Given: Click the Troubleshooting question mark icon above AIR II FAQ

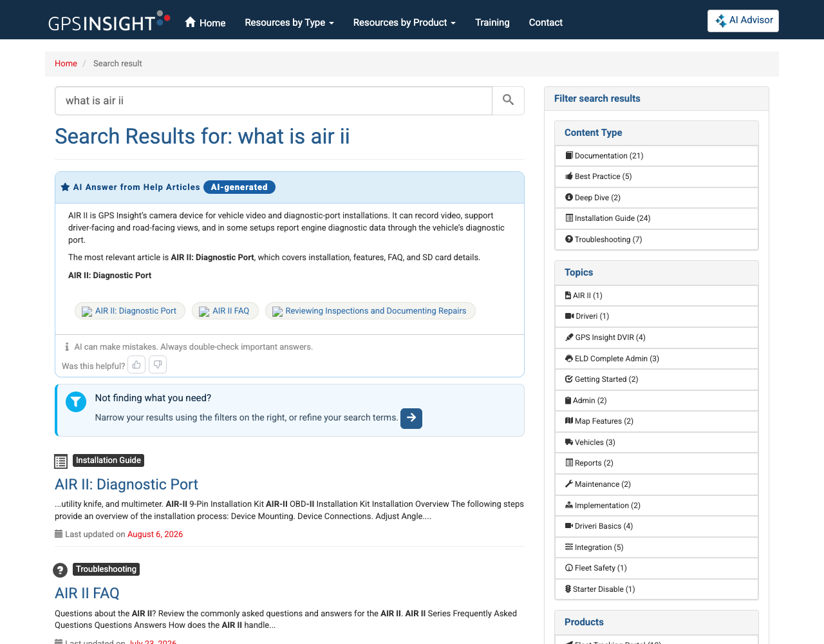Looking at the screenshot, I should tap(61, 570).
